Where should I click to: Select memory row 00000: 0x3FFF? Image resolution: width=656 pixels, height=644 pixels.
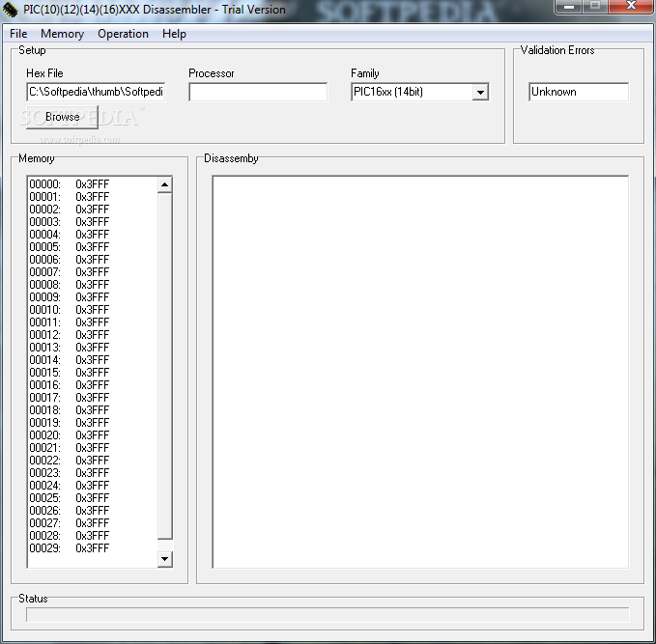(69, 184)
